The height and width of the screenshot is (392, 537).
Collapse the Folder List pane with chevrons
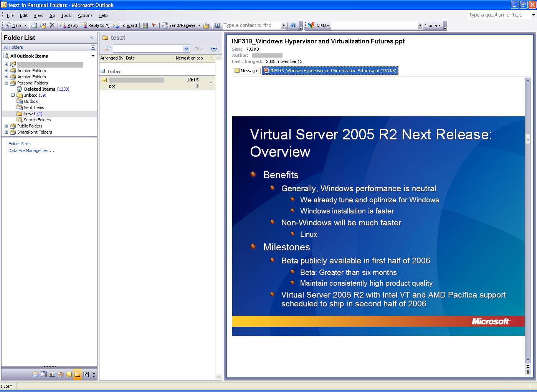click(91, 38)
